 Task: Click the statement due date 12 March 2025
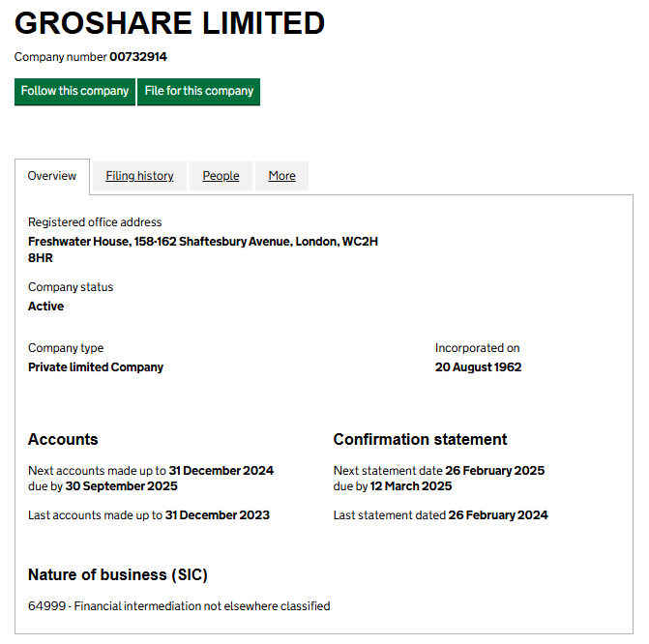(411, 486)
